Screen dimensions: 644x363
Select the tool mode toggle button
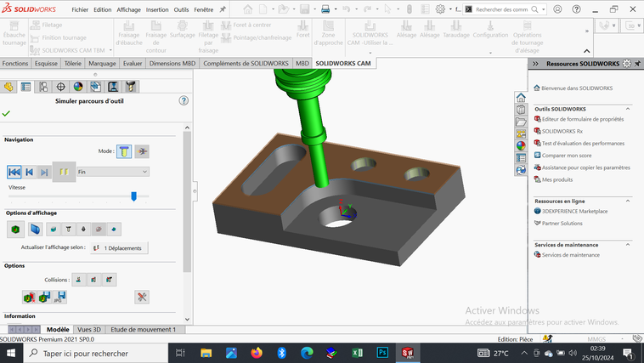coord(124,150)
